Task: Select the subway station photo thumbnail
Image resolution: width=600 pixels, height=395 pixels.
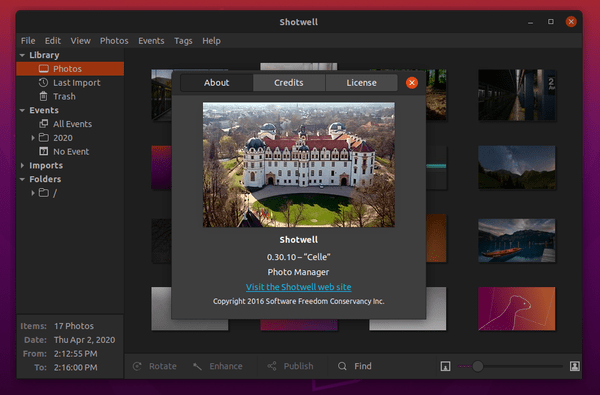Action: pyautogui.click(x=517, y=95)
